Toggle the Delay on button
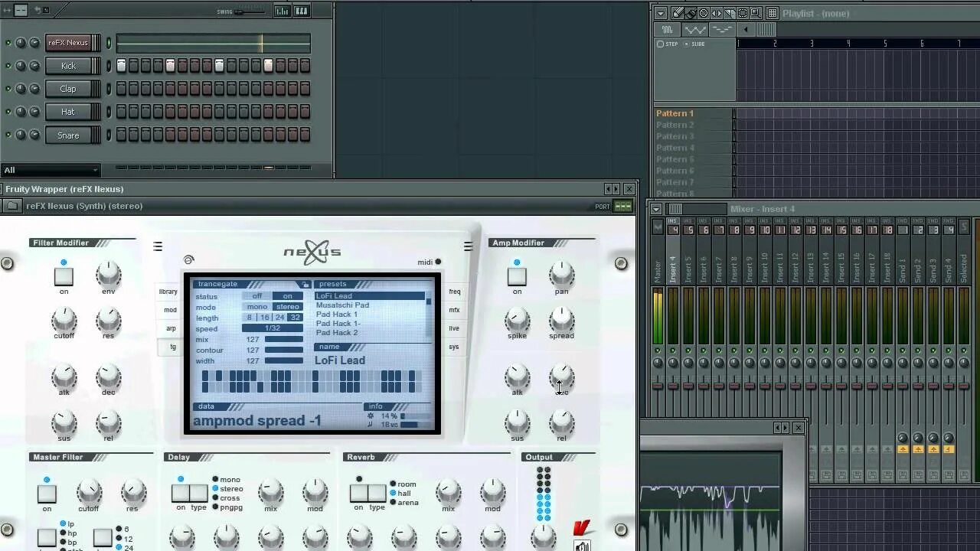Image resolution: width=980 pixels, height=551 pixels. pos(181,494)
